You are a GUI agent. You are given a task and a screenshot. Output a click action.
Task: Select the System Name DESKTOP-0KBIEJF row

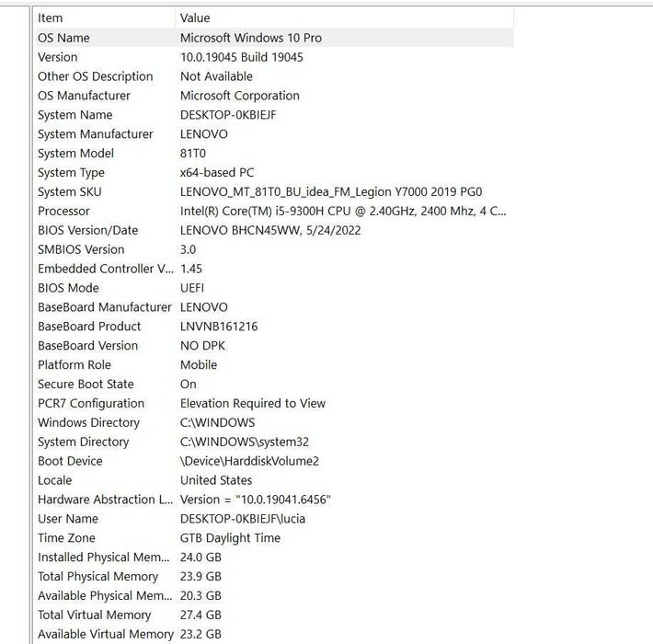pyautogui.click(x=273, y=115)
